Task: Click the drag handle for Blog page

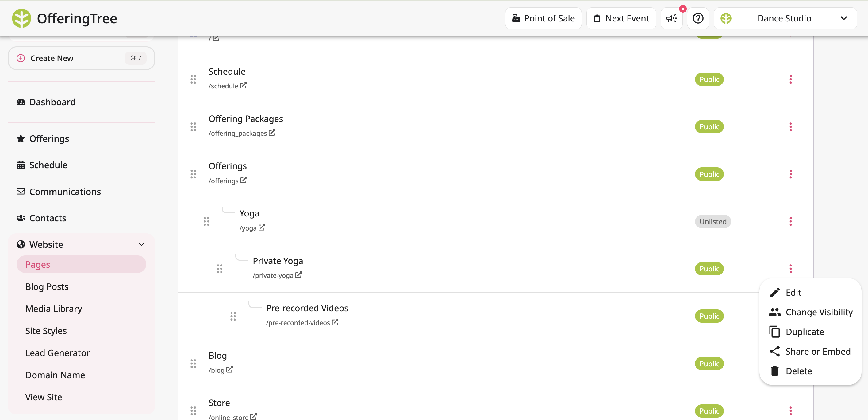Action: point(193,364)
